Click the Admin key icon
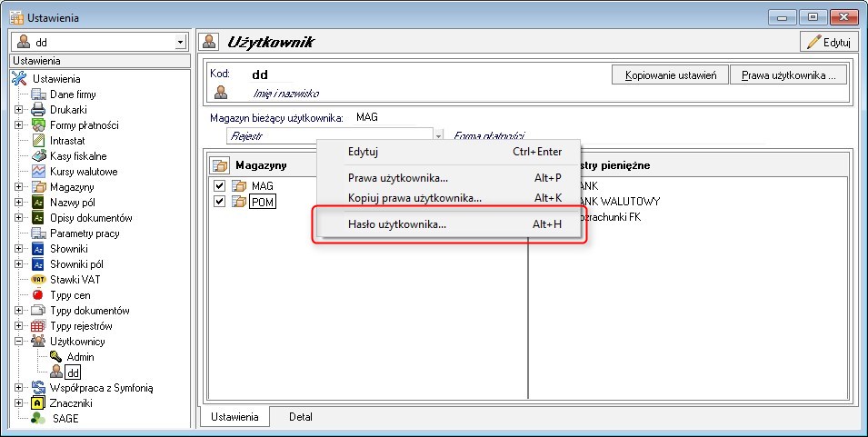 point(55,357)
